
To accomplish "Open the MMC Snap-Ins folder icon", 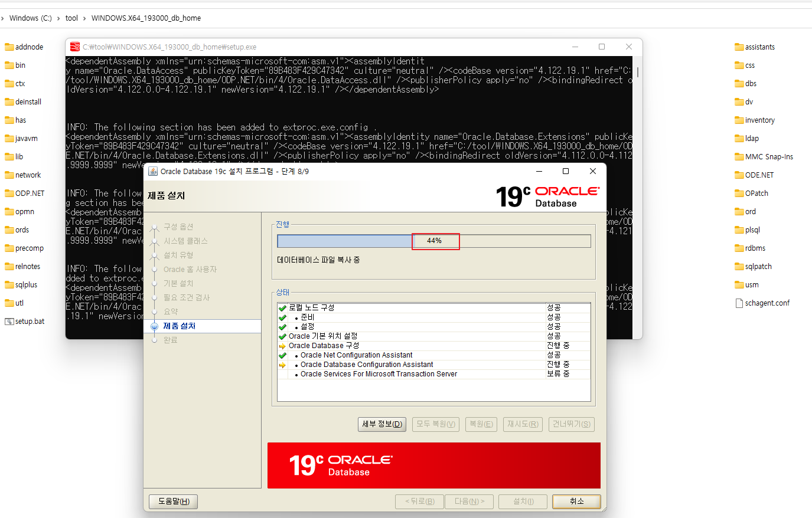I will 739,157.
